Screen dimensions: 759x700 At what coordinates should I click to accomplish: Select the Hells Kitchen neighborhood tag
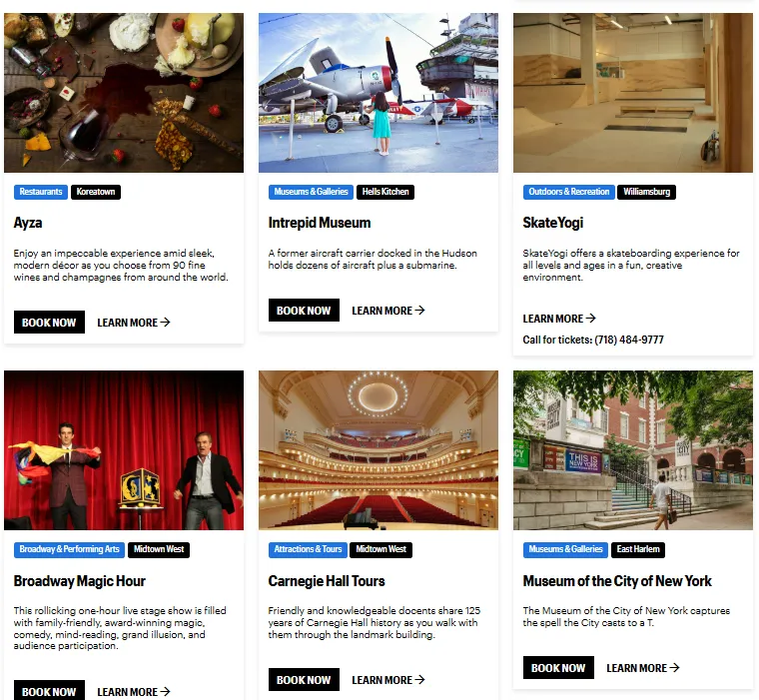click(385, 192)
